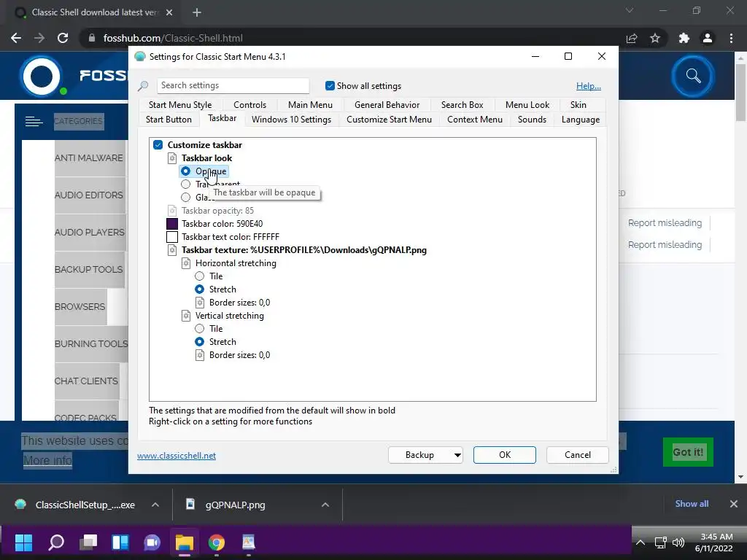Close the downloads bar

734,504
